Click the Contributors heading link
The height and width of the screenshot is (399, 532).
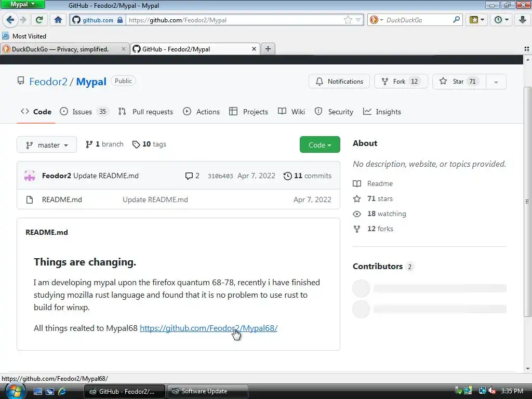pos(383,267)
